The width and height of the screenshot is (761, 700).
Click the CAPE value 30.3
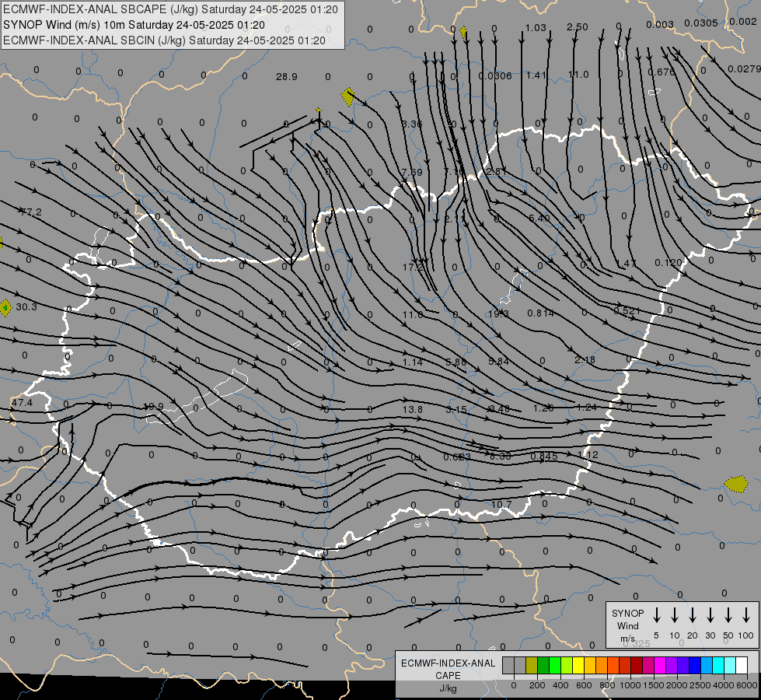[x=26, y=307]
